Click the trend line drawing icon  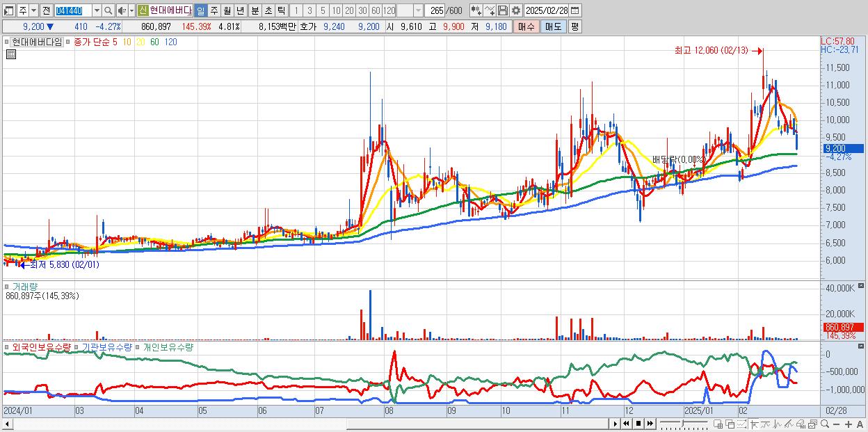[x=765, y=424]
